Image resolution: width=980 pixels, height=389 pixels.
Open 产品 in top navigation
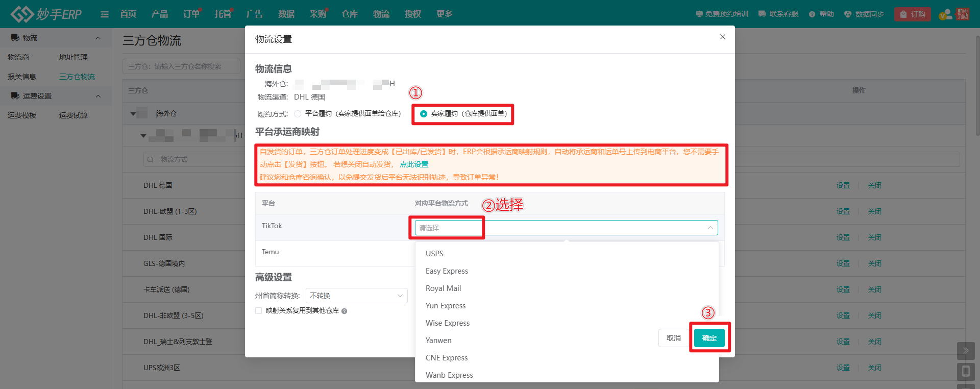click(x=160, y=14)
